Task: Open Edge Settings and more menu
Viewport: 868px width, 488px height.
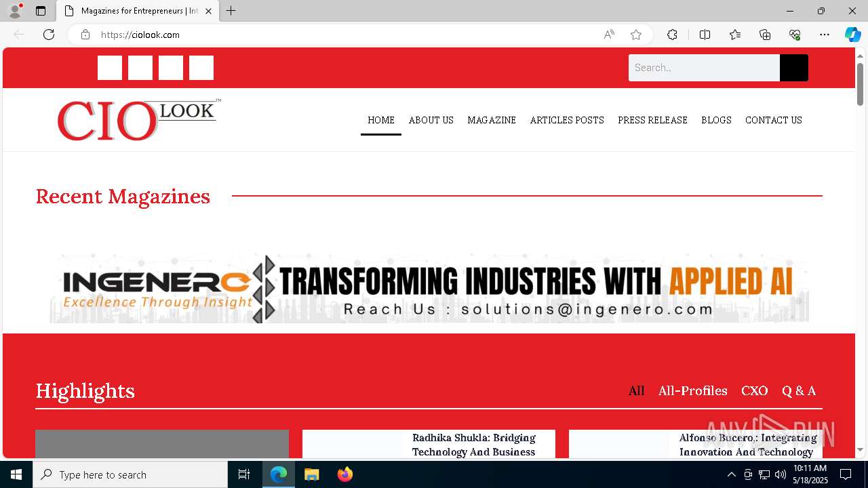Action: click(x=825, y=35)
